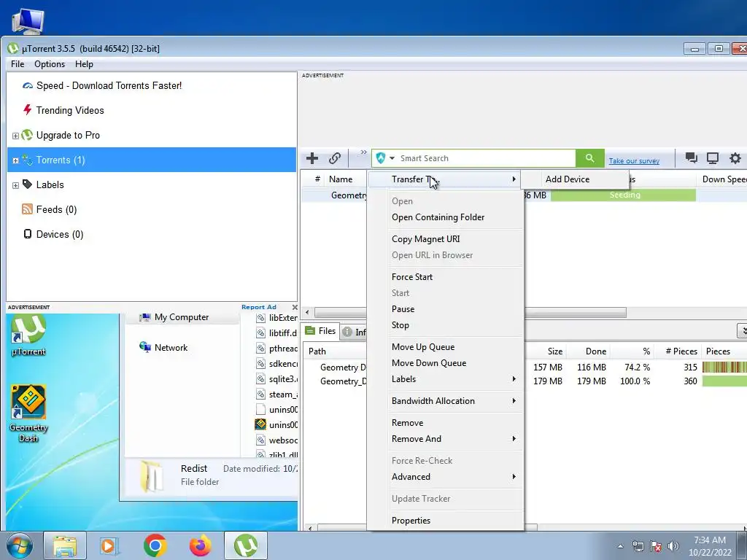Click torrent list scrollbar left arrow

307,313
